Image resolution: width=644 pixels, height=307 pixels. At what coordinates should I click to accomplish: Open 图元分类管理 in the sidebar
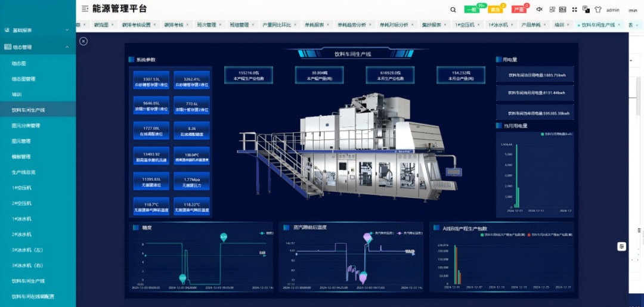tap(26, 126)
